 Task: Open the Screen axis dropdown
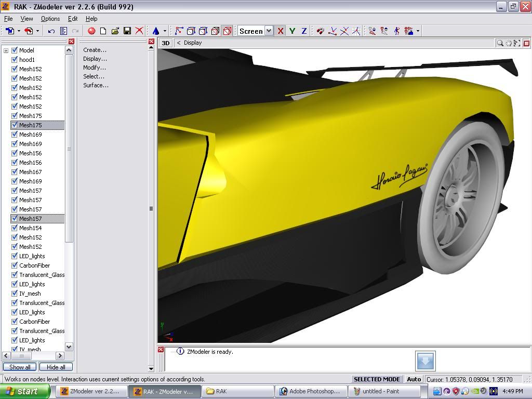pos(269,31)
